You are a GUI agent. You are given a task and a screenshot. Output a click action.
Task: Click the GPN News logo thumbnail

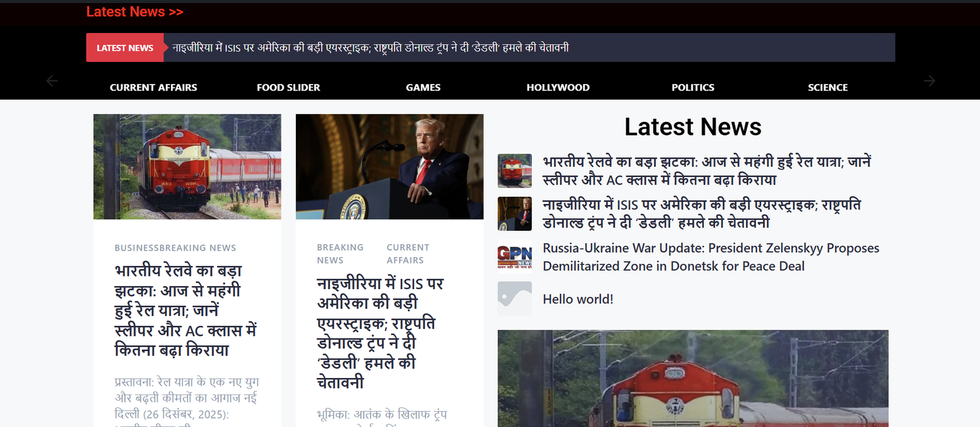click(x=514, y=257)
